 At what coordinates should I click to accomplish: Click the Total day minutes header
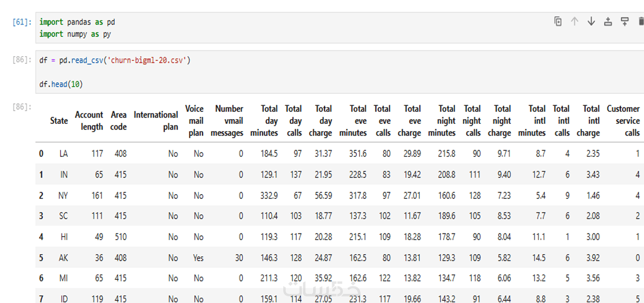click(x=264, y=121)
